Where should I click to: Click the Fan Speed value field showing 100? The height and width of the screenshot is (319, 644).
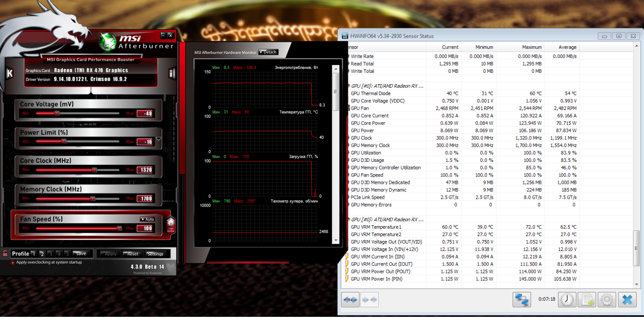click(x=144, y=228)
